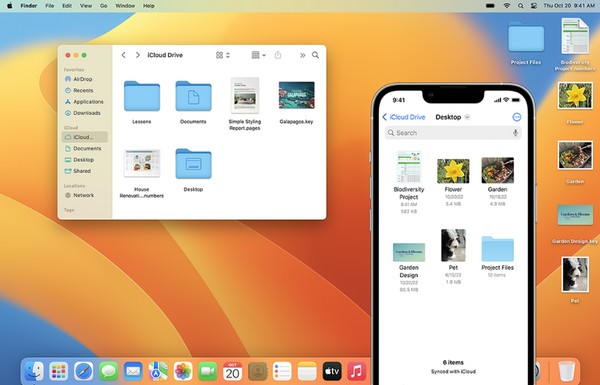Open Control Center in menu bar
Screen dimensions: 600x385
click(534, 6)
